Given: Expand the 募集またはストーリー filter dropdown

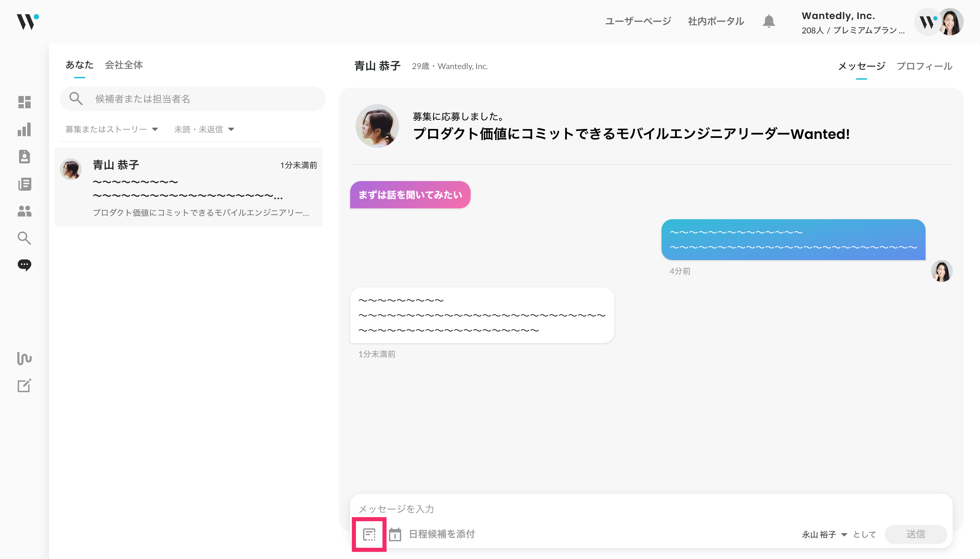Looking at the screenshot, I should point(111,129).
